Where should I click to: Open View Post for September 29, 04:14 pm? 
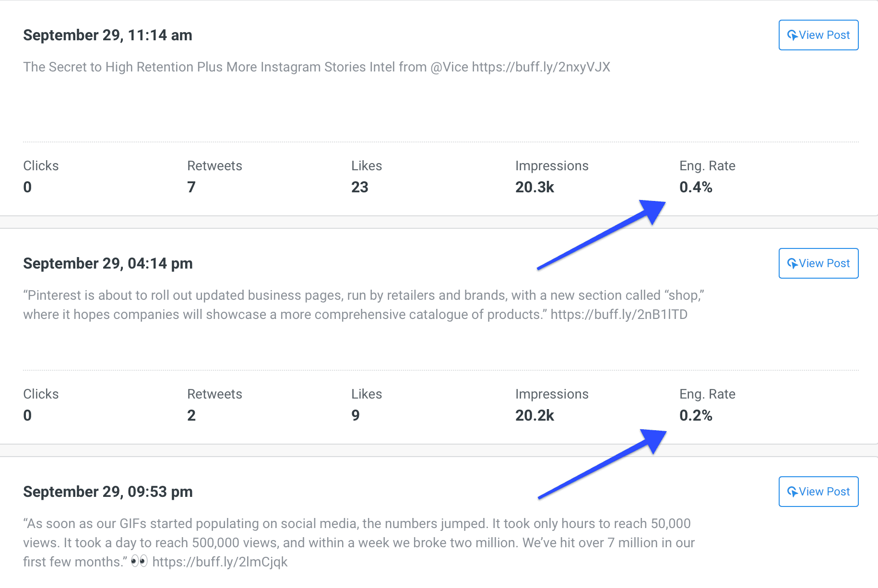pyautogui.click(x=819, y=263)
